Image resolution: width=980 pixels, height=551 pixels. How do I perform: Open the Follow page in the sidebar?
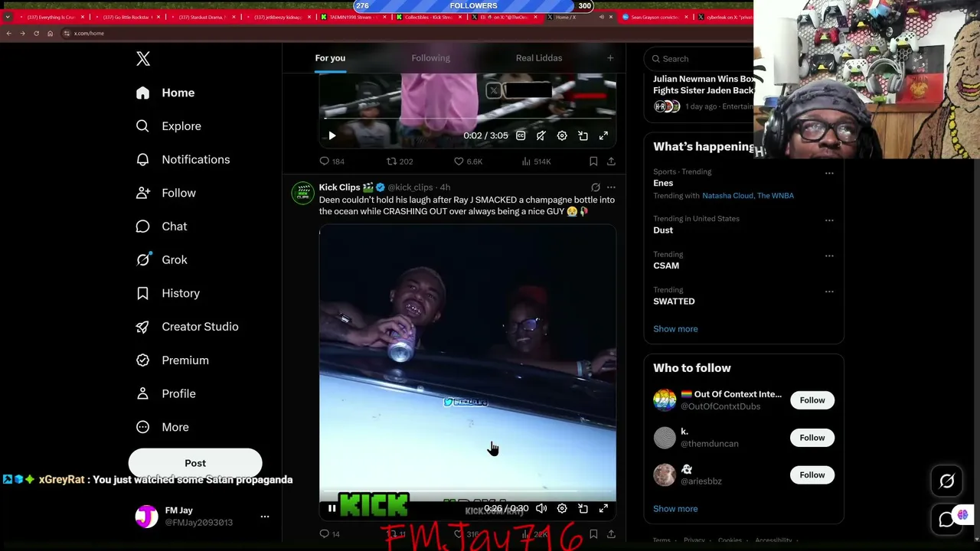click(165, 193)
